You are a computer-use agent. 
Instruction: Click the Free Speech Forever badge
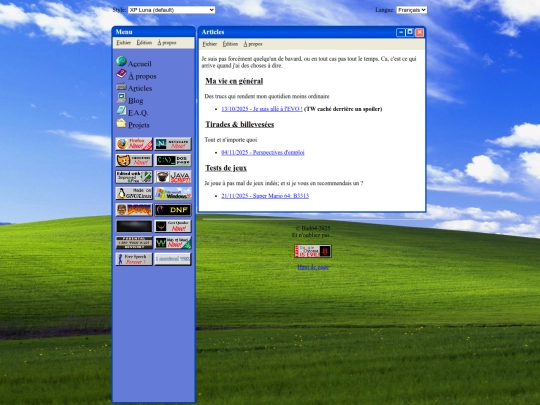pos(134,259)
